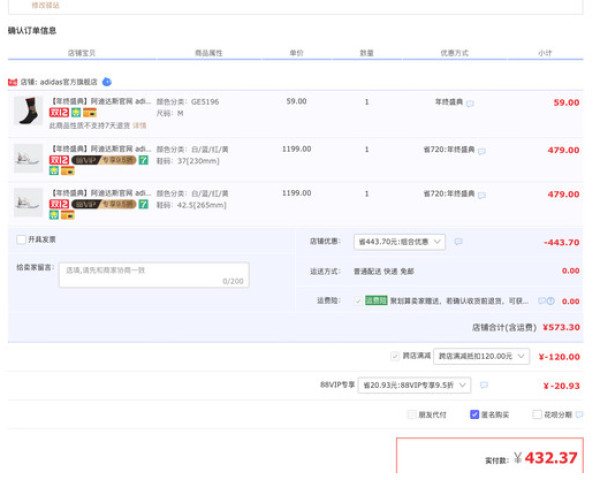Click the size 37 shoes thumbnail
The image size is (600, 480).
[x=28, y=158]
